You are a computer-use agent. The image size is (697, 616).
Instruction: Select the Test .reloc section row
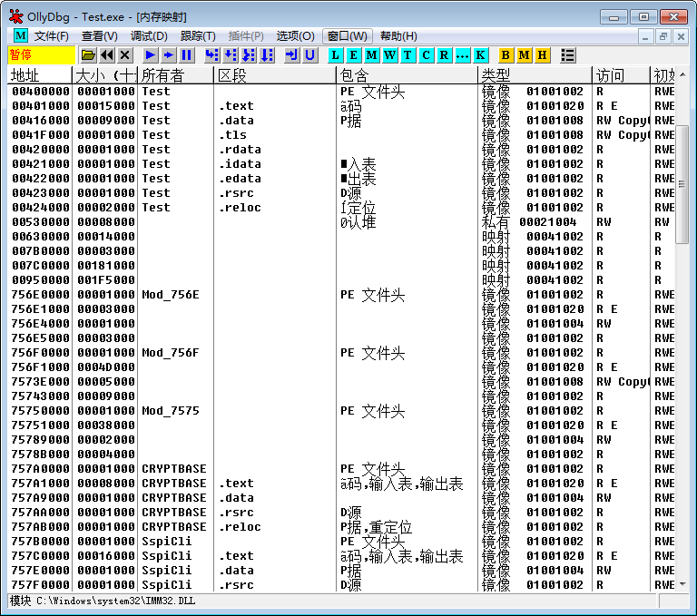(x=341, y=208)
